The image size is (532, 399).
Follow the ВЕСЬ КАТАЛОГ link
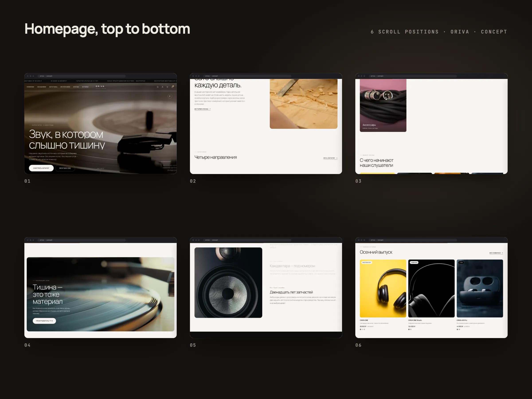pos(330,158)
